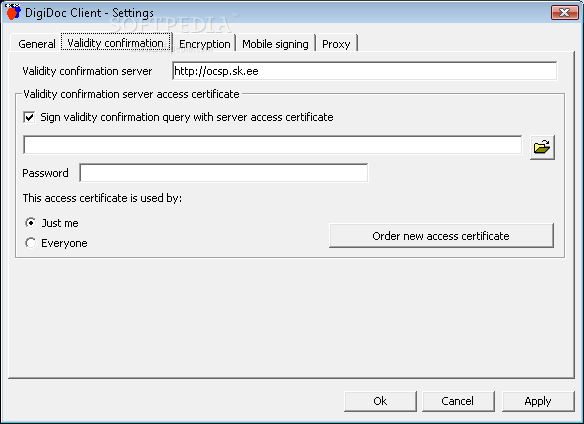Open the Encryption tab

coord(204,44)
